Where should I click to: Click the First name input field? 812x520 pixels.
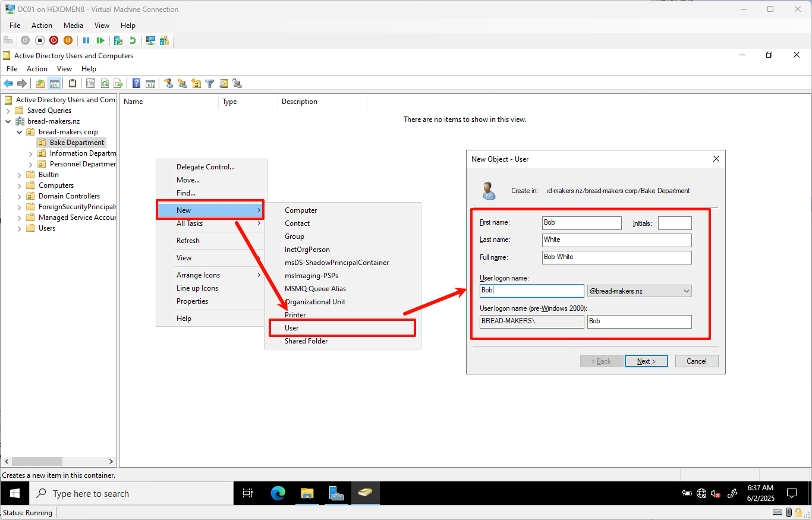(582, 223)
